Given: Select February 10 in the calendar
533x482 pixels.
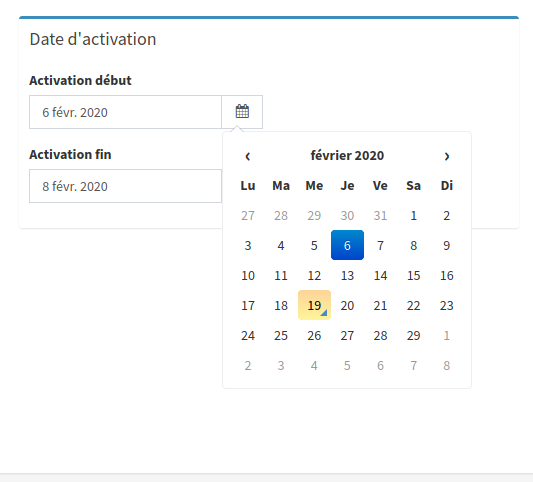Looking at the screenshot, I should (248, 275).
